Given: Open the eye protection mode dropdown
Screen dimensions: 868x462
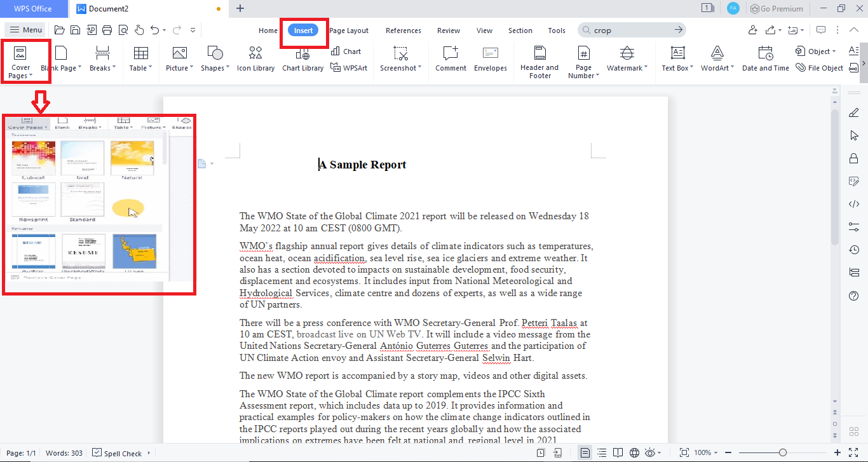Looking at the screenshot, I should pyautogui.click(x=658, y=452).
